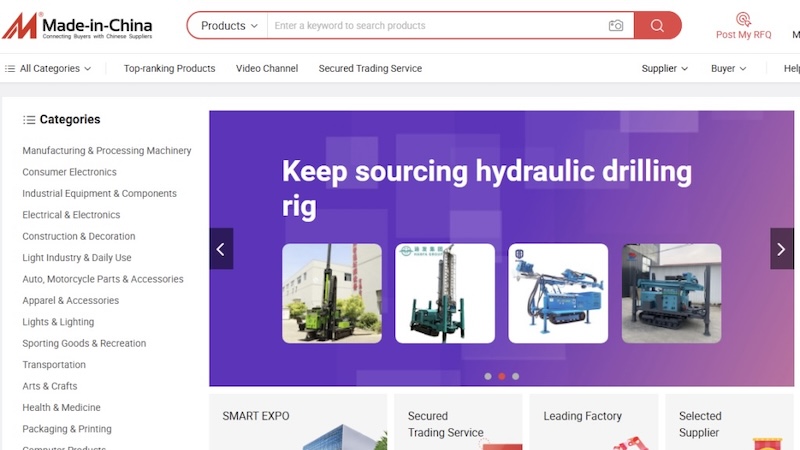Go to Secured Trading Service in nav

tap(370, 68)
